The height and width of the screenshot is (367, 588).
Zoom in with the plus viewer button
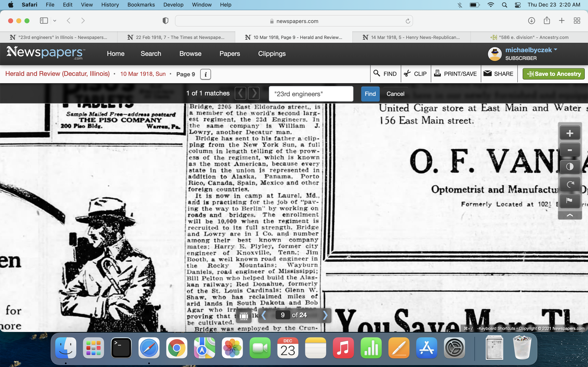pyautogui.click(x=570, y=133)
